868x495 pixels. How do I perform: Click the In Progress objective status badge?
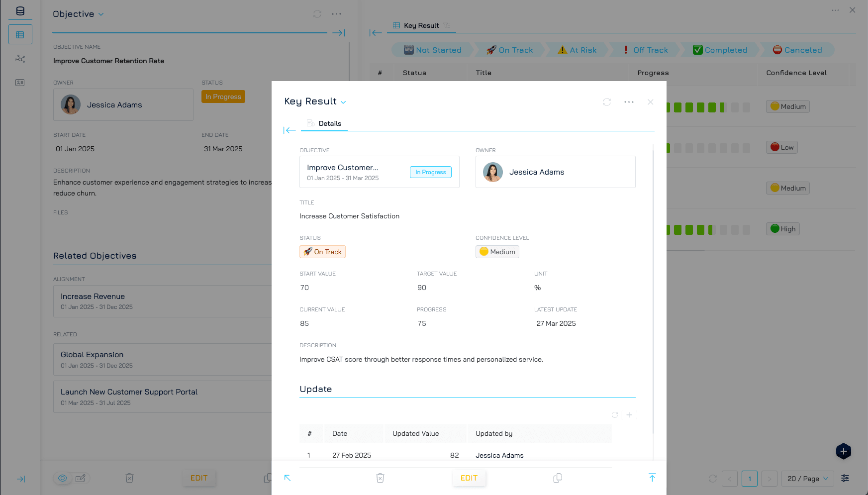tap(223, 97)
